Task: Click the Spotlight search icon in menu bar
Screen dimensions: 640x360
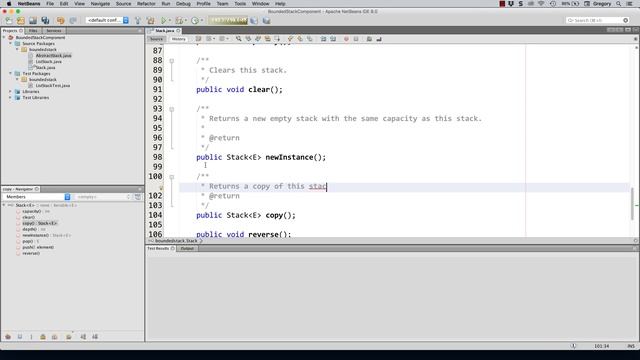Action: click(619, 4)
